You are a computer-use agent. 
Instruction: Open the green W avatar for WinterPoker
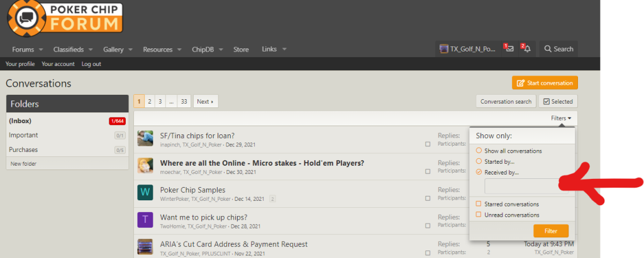(x=145, y=193)
